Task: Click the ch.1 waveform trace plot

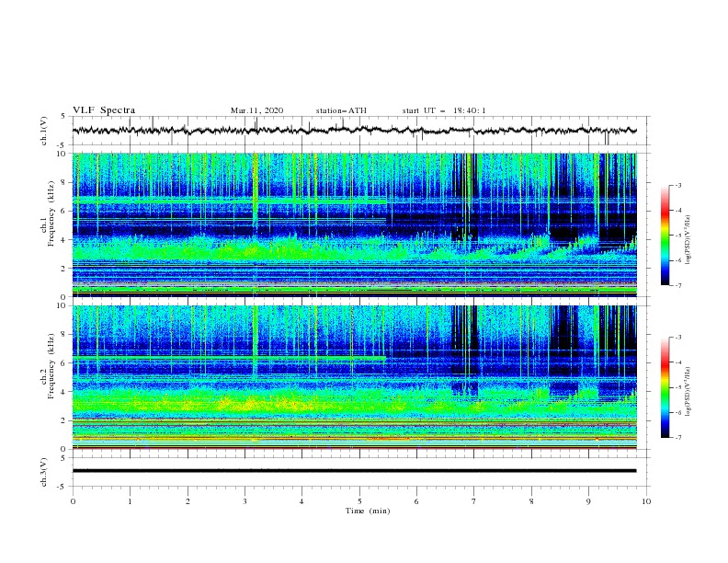Action: pyautogui.click(x=354, y=131)
